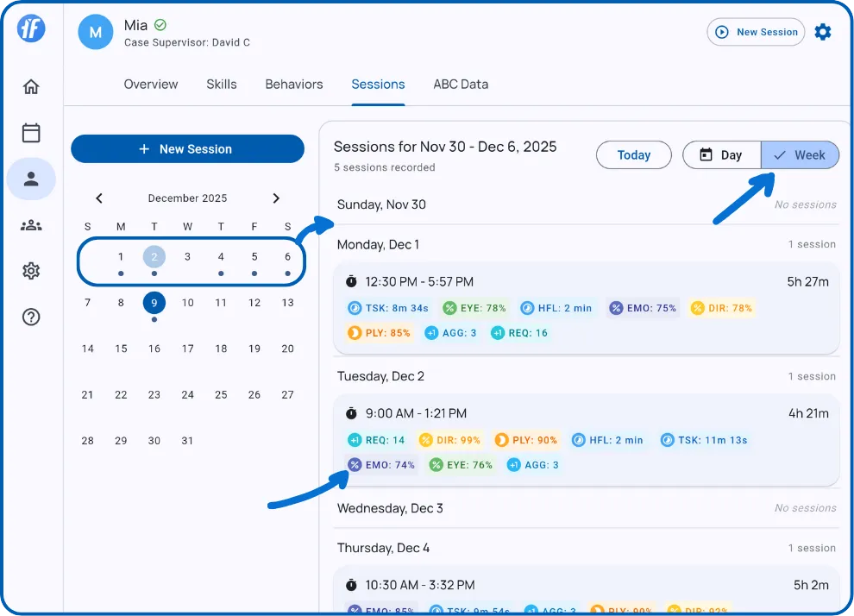Switch to Day view

tap(721, 154)
